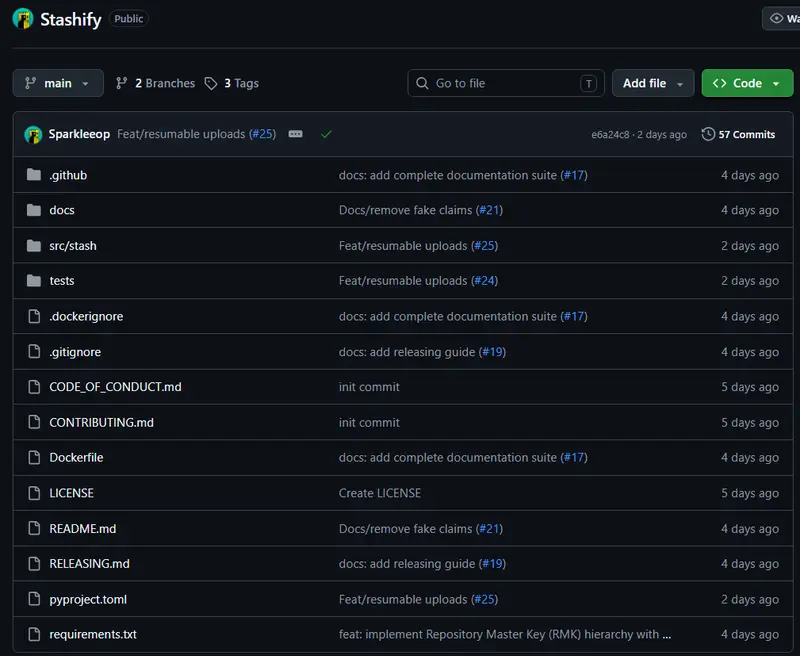Click the Stashify repository avatar icon

22,19
